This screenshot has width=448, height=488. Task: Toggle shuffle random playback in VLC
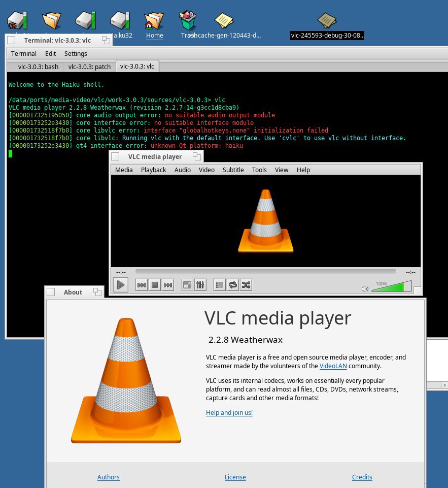(x=246, y=285)
